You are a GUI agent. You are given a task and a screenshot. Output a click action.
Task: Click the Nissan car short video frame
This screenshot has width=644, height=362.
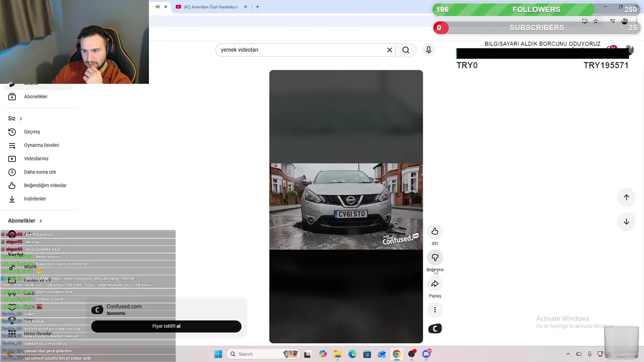click(x=346, y=206)
